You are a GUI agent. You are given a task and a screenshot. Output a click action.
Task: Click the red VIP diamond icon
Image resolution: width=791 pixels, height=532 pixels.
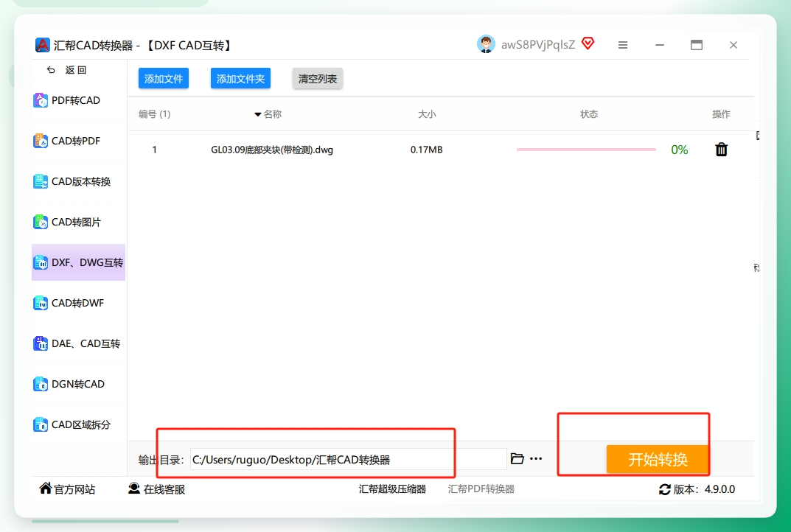588,43
